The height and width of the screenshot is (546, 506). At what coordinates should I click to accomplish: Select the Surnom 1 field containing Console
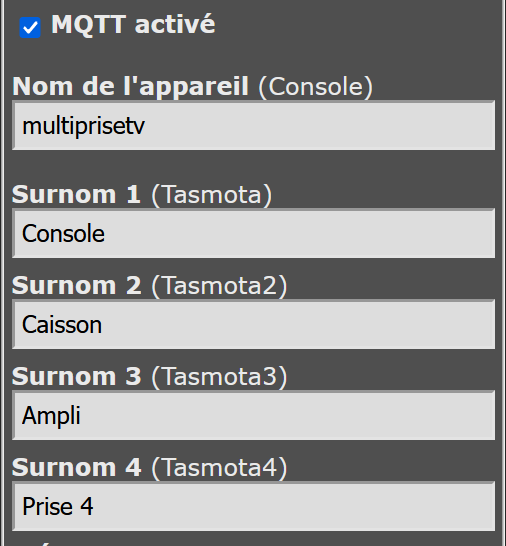point(254,233)
